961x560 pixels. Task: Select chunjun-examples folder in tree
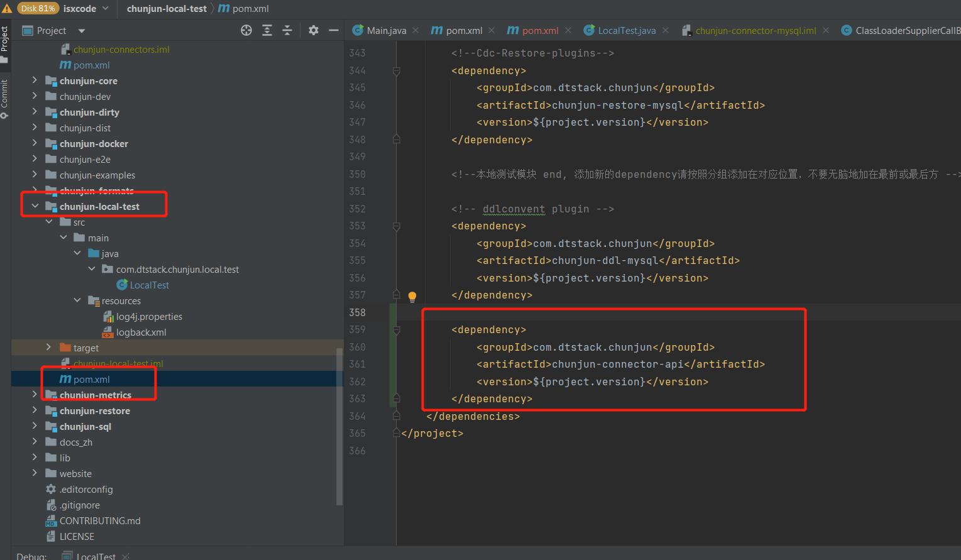(97, 175)
